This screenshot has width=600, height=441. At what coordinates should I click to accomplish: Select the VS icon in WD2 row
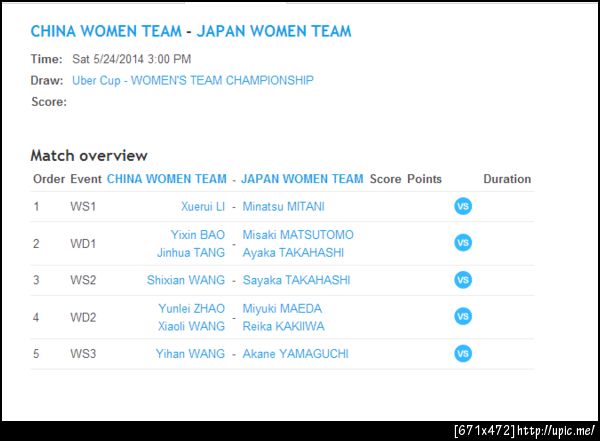(463, 317)
